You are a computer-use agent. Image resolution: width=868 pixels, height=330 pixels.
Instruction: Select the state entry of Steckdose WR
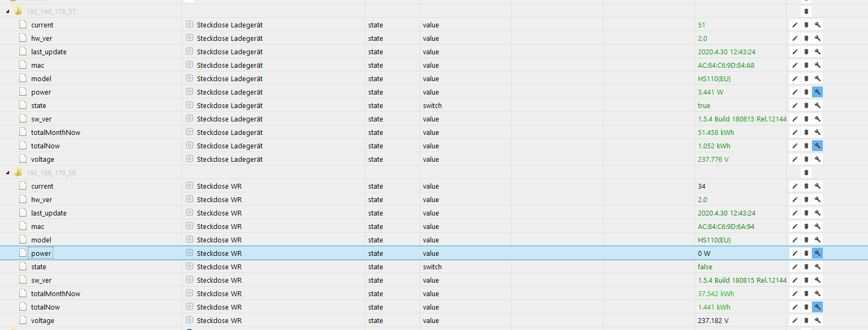(x=39, y=267)
